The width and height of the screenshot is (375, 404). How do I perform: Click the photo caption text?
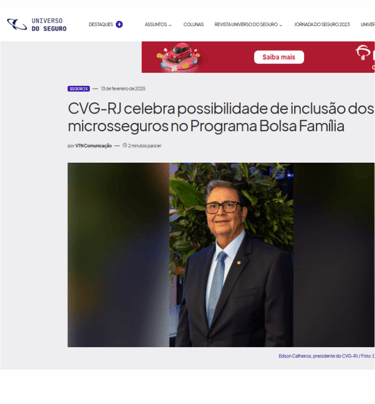[326, 356]
